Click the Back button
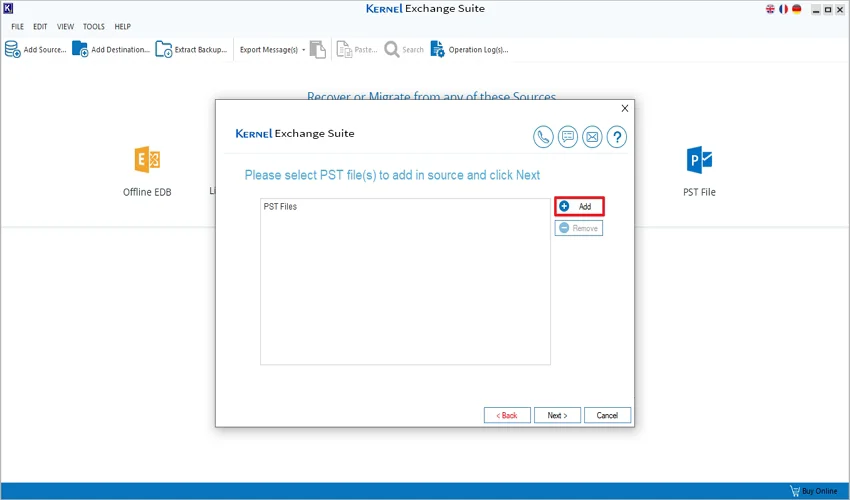 coord(507,415)
